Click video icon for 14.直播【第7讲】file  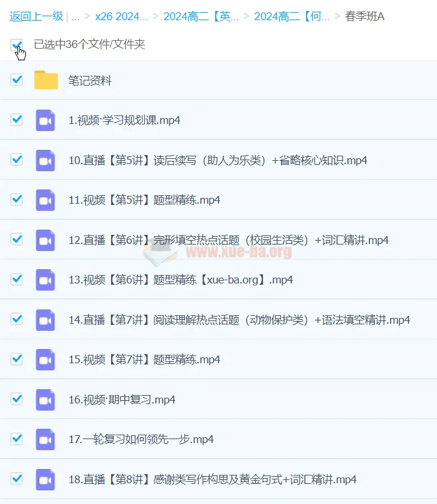coord(45,320)
